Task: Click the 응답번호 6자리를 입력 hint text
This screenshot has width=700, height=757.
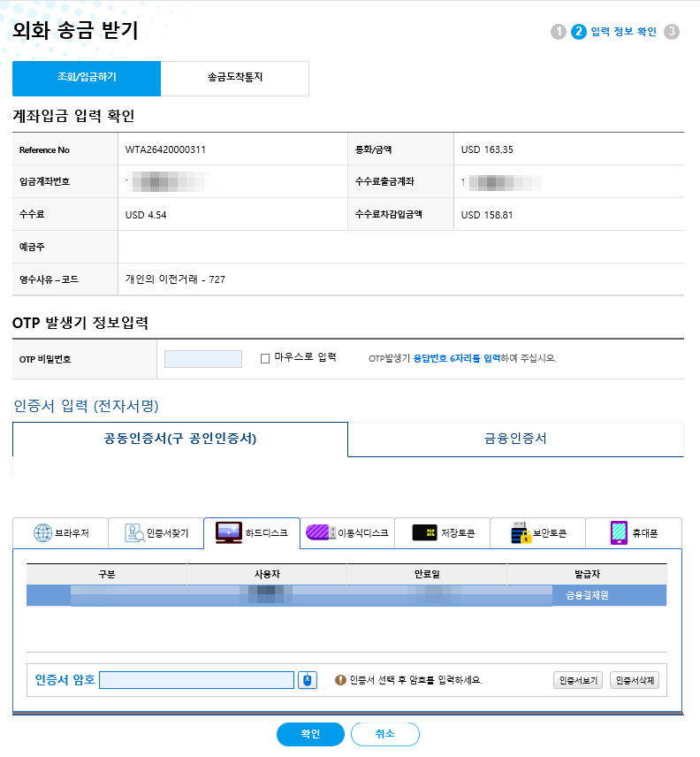Action: pos(456,358)
